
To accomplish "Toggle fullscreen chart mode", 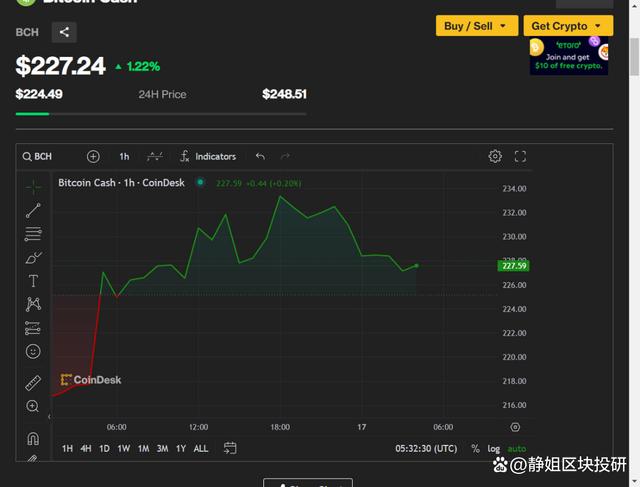I will pyautogui.click(x=520, y=156).
